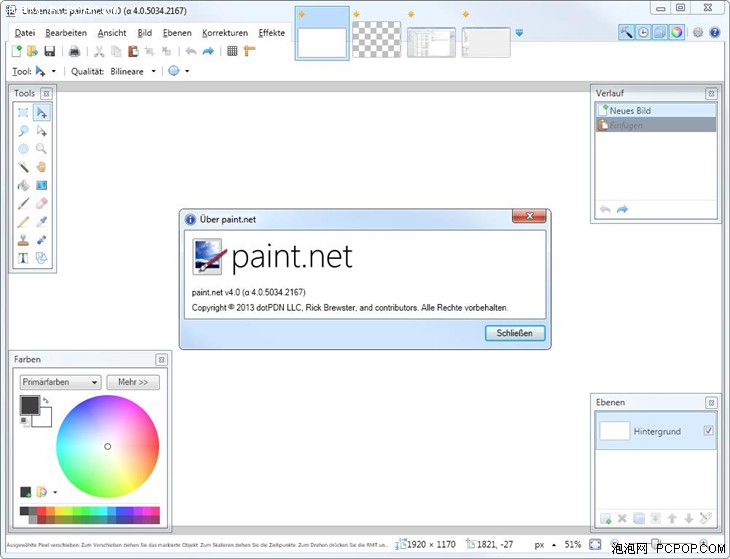Toggle the Ebenen layers window button
The width and height of the screenshot is (730, 559).
660,32
